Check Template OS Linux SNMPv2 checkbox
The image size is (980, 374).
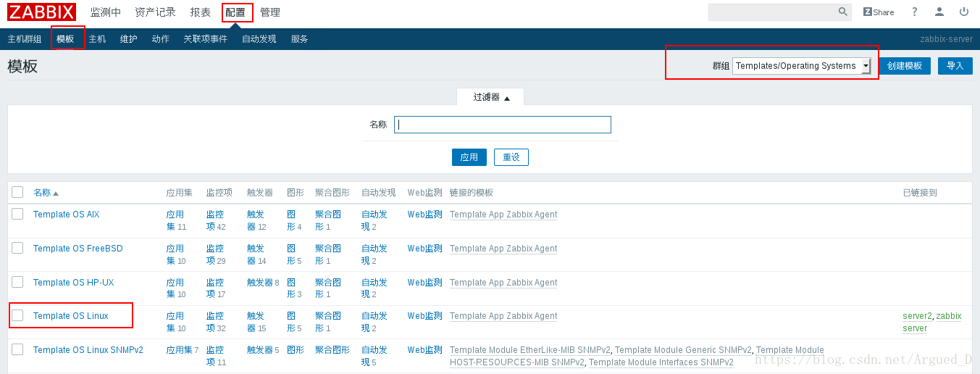(17, 349)
